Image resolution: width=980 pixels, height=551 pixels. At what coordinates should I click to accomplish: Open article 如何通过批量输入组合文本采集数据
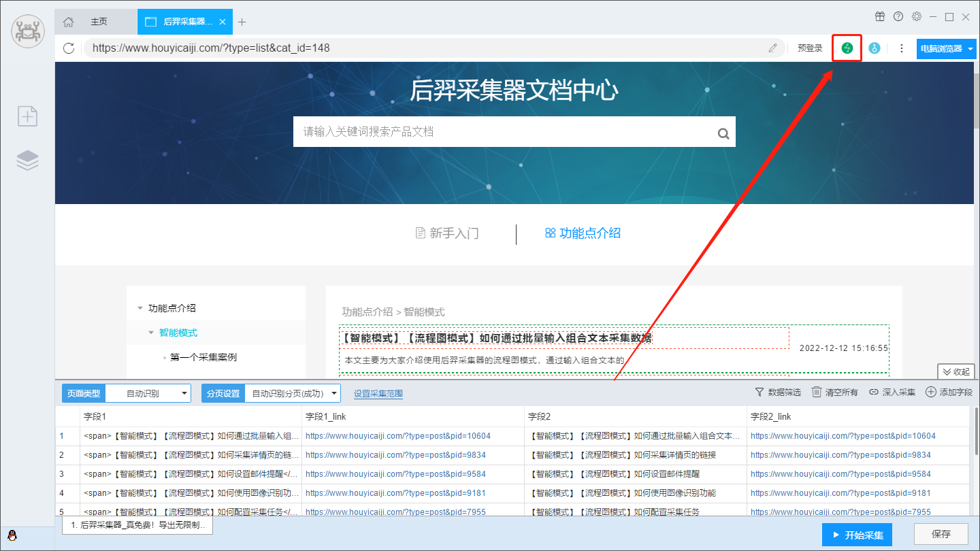click(x=495, y=338)
